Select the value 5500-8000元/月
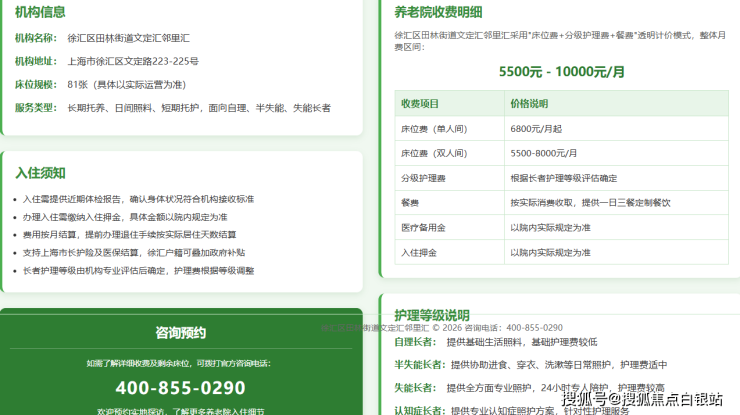 coord(544,153)
